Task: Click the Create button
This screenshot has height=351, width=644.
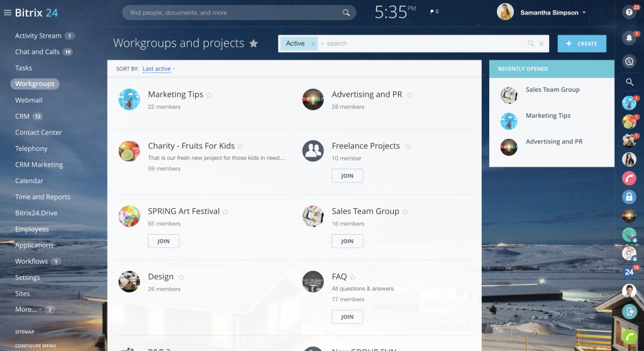Action: [x=581, y=43]
